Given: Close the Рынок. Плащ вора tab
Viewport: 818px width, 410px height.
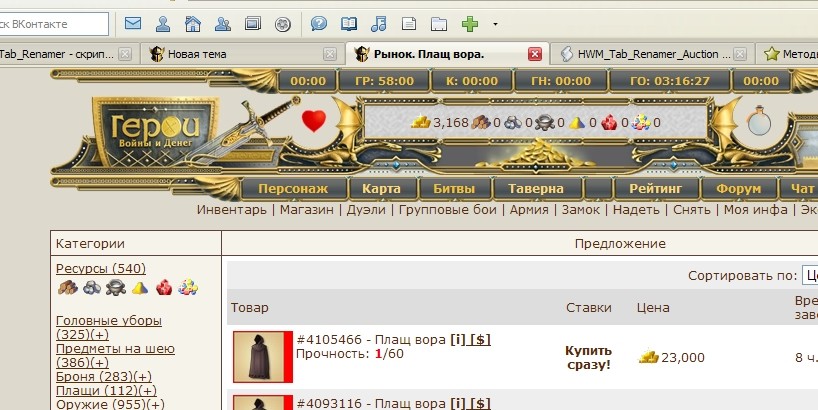Looking at the screenshot, I should click(535, 54).
